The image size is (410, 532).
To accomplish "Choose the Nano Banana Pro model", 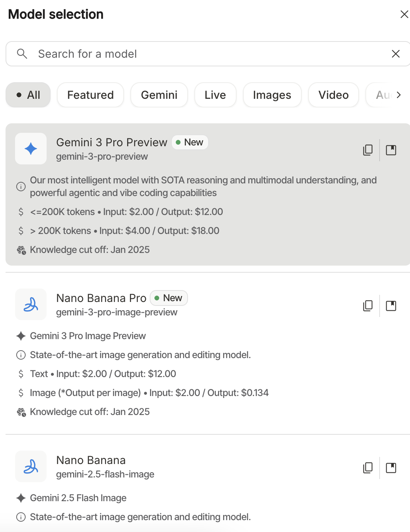I will click(x=101, y=298).
